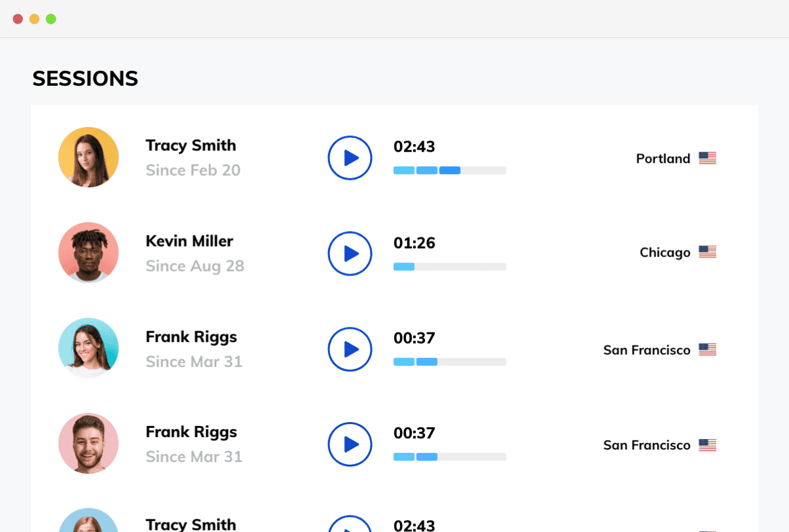789x532 pixels.
Task: Play Kevin Miller's session recording
Action: click(x=350, y=253)
